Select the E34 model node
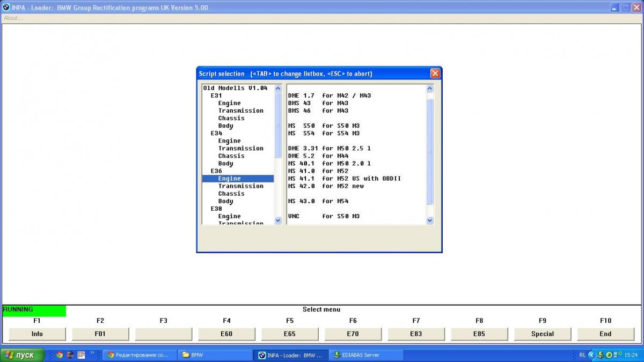Image resolution: width=644 pixels, height=362 pixels. pyautogui.click(x=216, y=133)
